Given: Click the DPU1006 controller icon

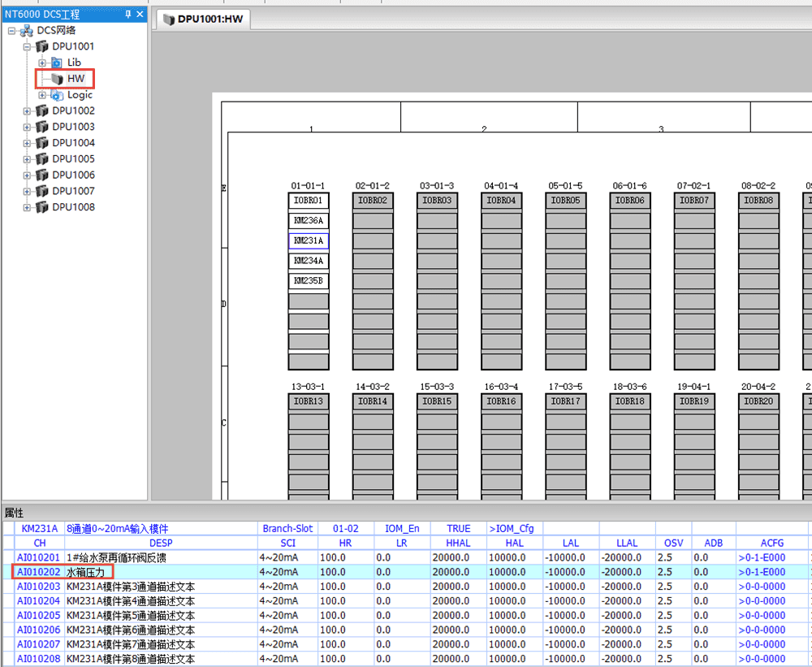Looking at the screenshot, I should tap(42, 175).
